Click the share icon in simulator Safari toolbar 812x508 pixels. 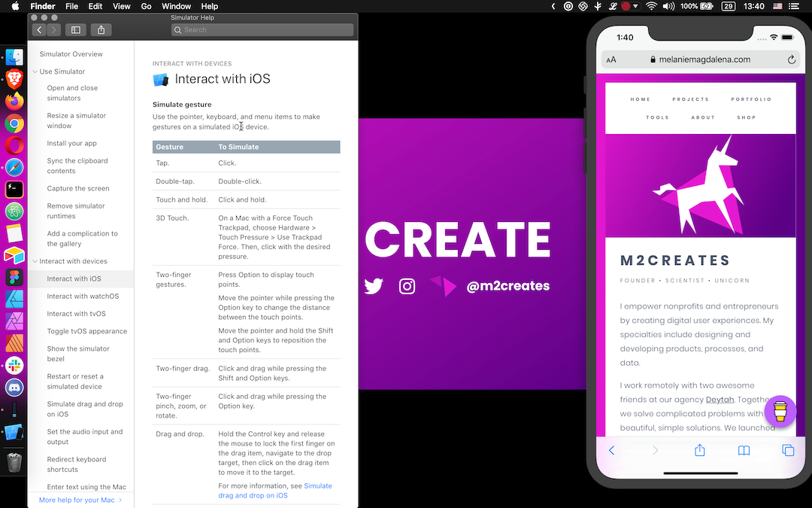tap(699, 449)
